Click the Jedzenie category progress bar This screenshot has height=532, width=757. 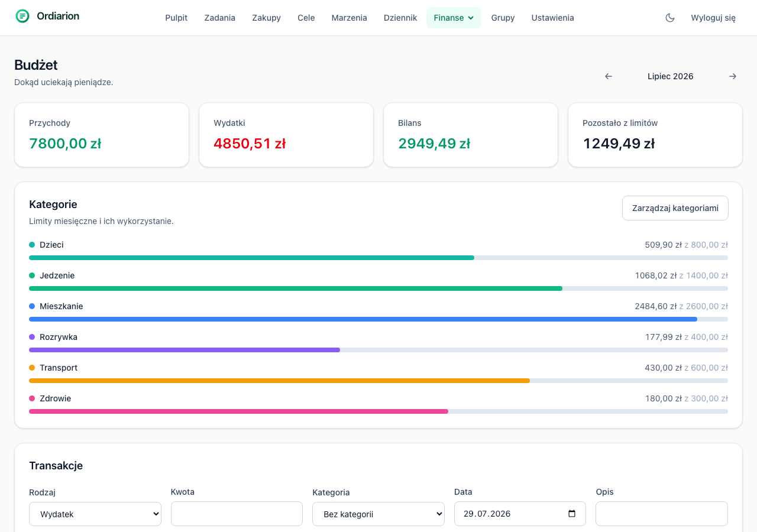(x=378, y=288)
